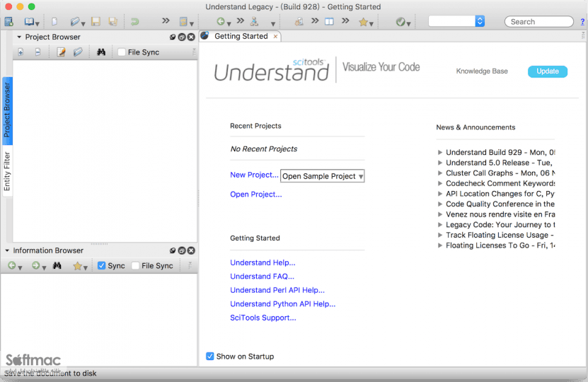Expand API Location Changes news item

click(440, 194)
